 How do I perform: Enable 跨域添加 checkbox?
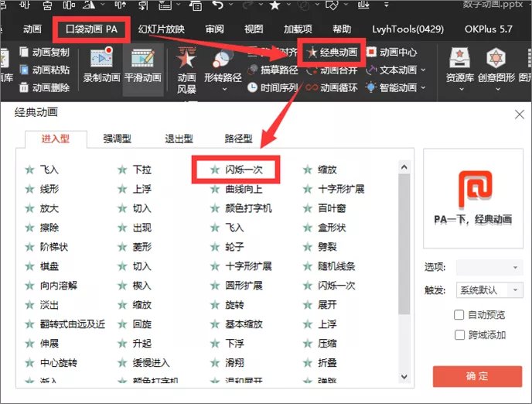click(x=459, y=335)
